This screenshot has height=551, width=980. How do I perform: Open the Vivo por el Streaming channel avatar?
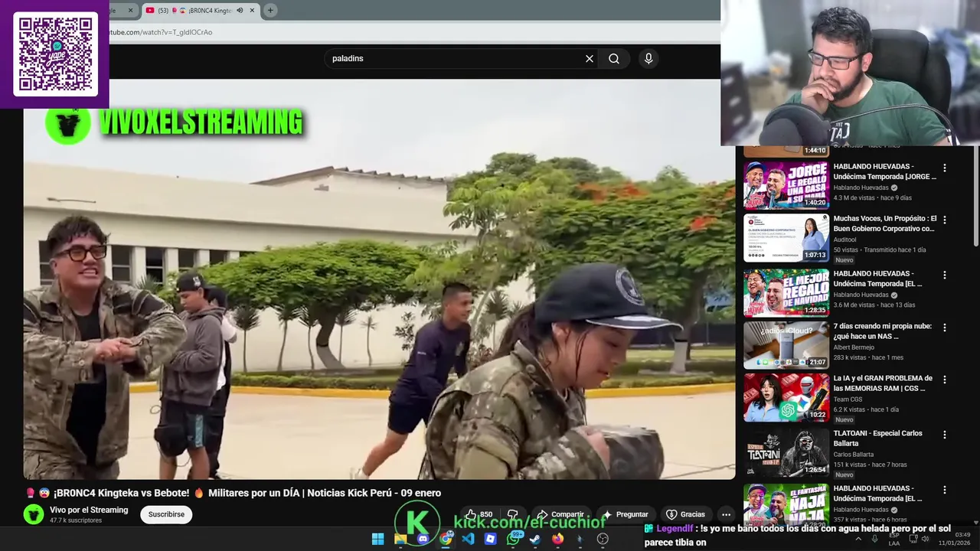coord(34,514)
